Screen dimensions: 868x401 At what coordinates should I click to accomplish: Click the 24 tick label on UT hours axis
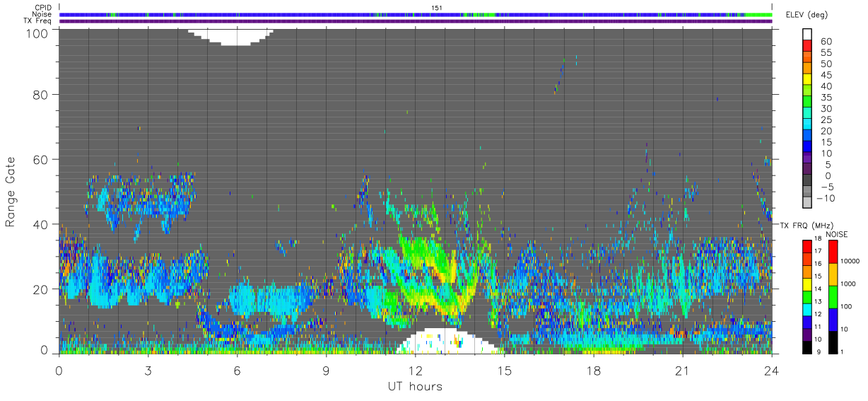(x=771, y=370)
